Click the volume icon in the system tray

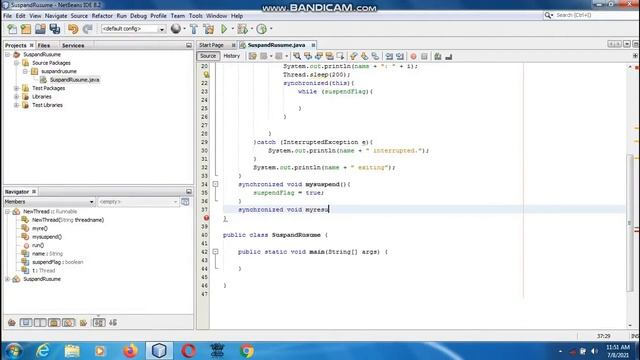coord(595,351)
